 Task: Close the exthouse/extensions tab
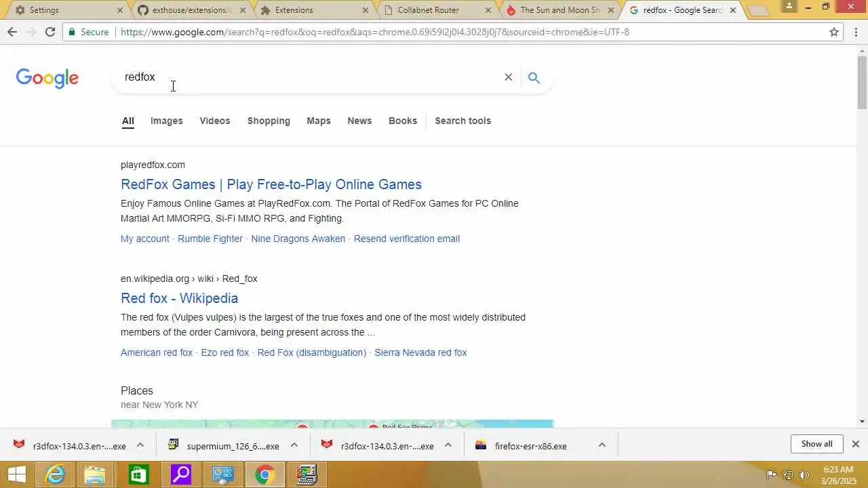click(x=242, y=10)
